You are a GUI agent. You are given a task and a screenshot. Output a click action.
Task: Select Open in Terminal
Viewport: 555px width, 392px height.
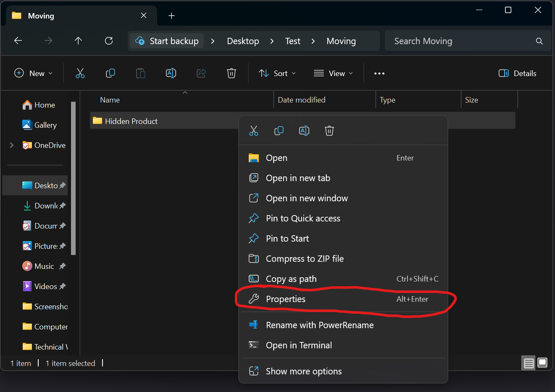coord(343,345)
